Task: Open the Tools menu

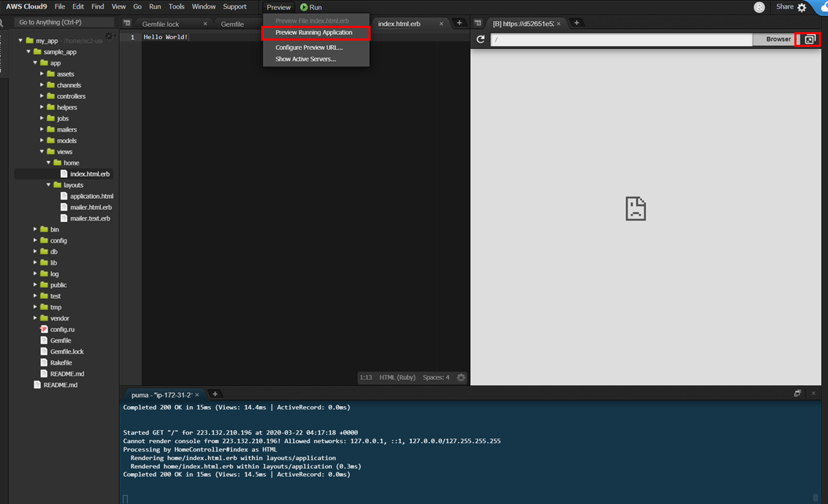Action: 177,7
